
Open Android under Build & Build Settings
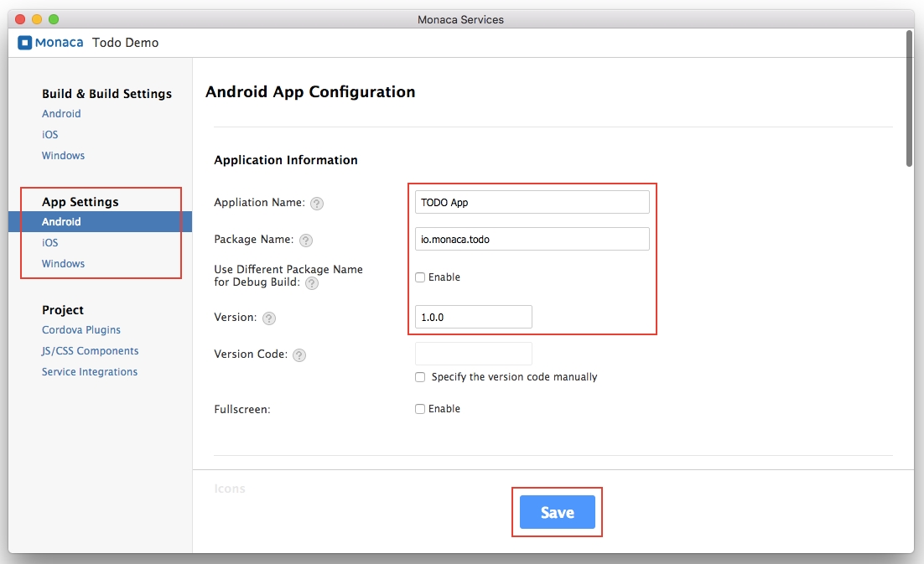pos(61,114)
